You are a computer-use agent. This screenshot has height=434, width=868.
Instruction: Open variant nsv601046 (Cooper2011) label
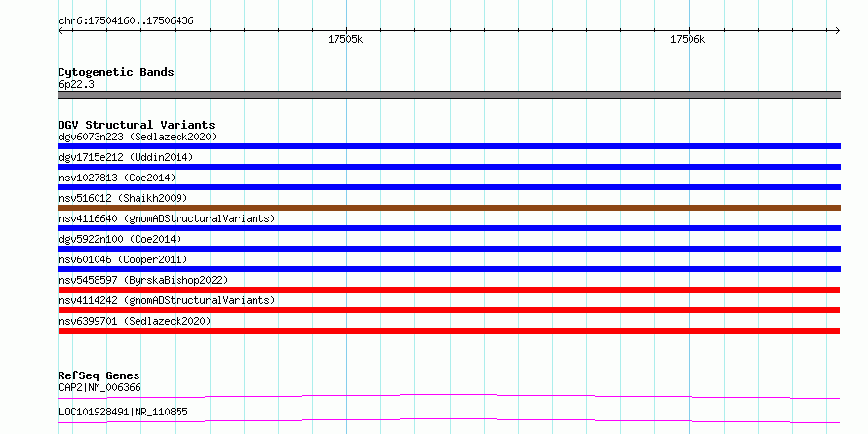point(123,259)
